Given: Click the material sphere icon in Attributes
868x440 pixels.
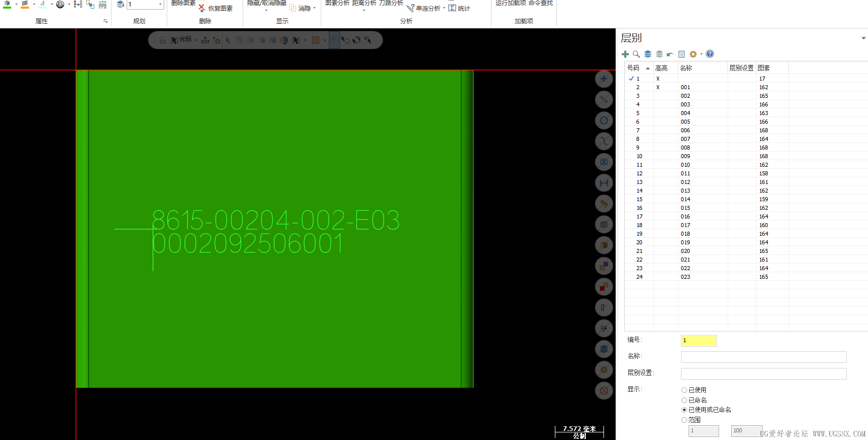Looking at the screenshot, I should 60,4.
